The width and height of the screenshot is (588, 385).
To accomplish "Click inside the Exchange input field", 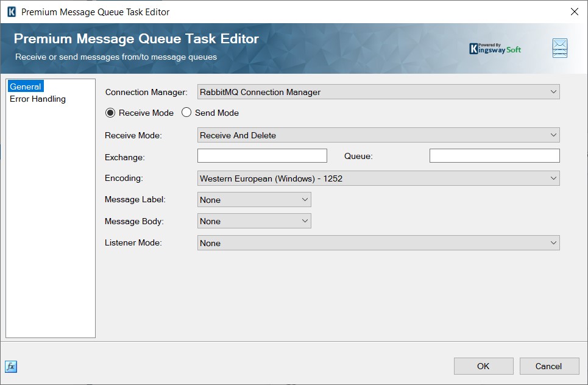I will [x=262, y=155].
